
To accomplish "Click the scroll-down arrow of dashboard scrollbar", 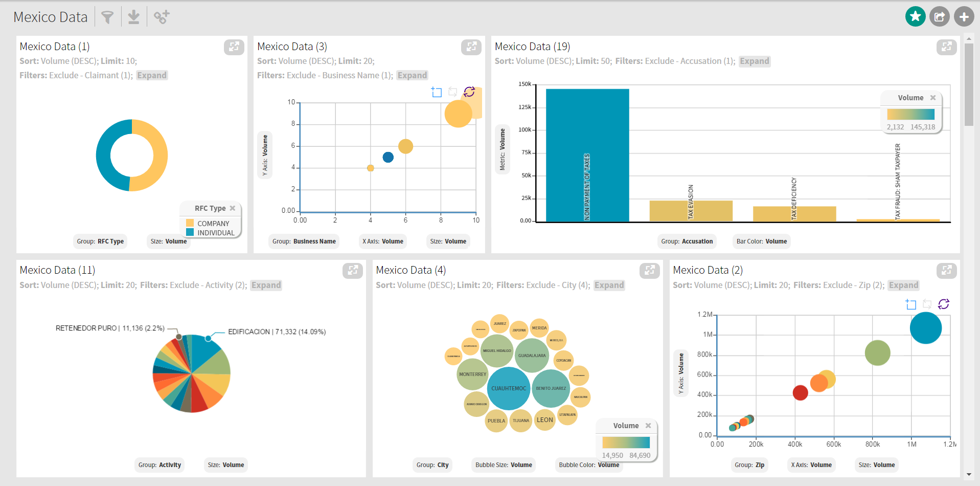I will click(969, 474).
